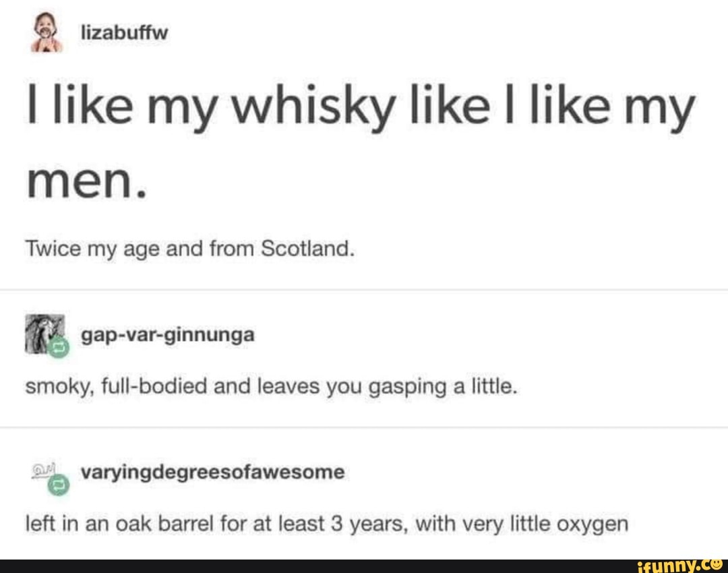Image resolution: width=728 pixels, height=573 pixels.
Task: Click reblog icon beside varyingdegreesofawesome
Action: pyautogui.click(x=59, y=485)
